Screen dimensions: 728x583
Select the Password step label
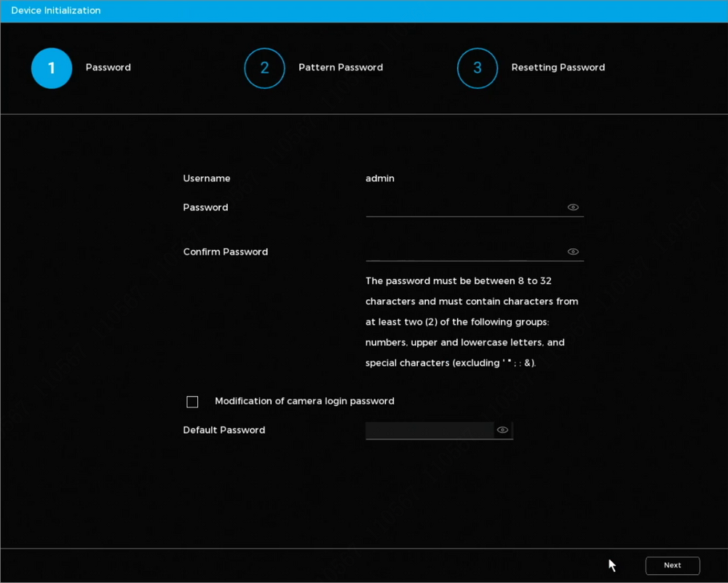(108, 68)
